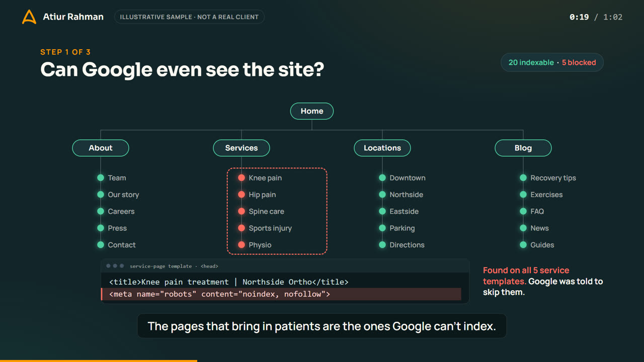The height and width of the screenshot is (362, 644).
Task: Click the green dot beside Guides
Action: click(523, 245)
